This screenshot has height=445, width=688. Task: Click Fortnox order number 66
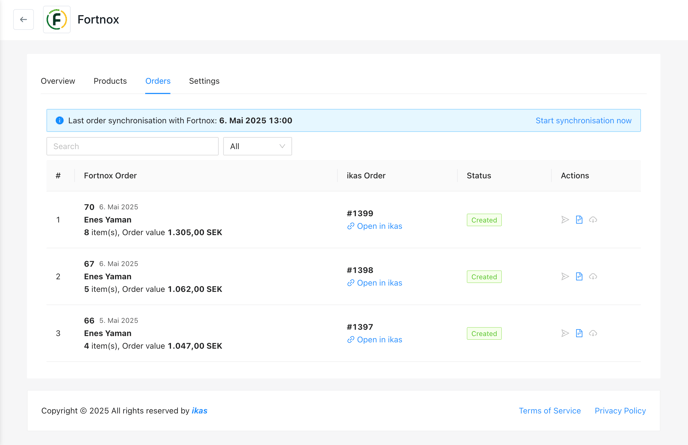[x=89, y=320]
